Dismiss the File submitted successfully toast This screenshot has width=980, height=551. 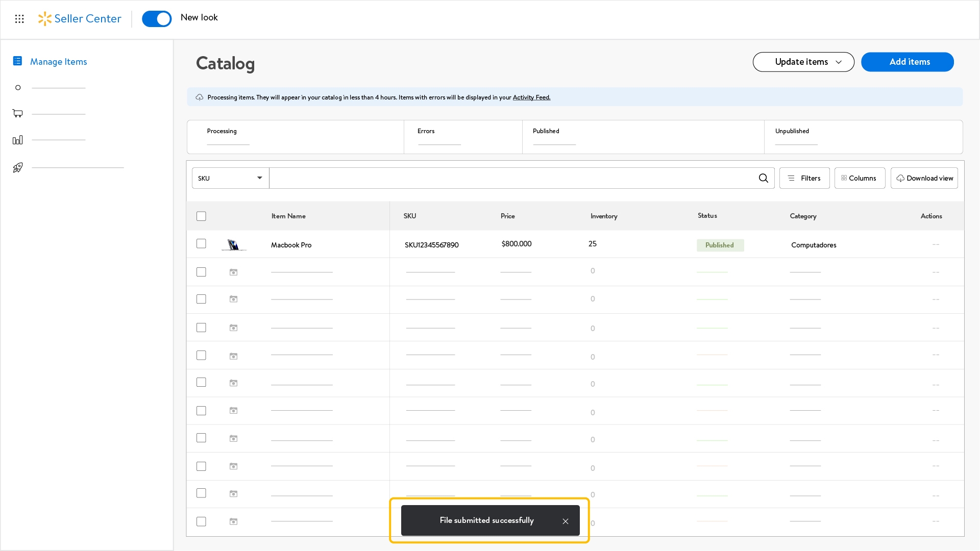566,521
